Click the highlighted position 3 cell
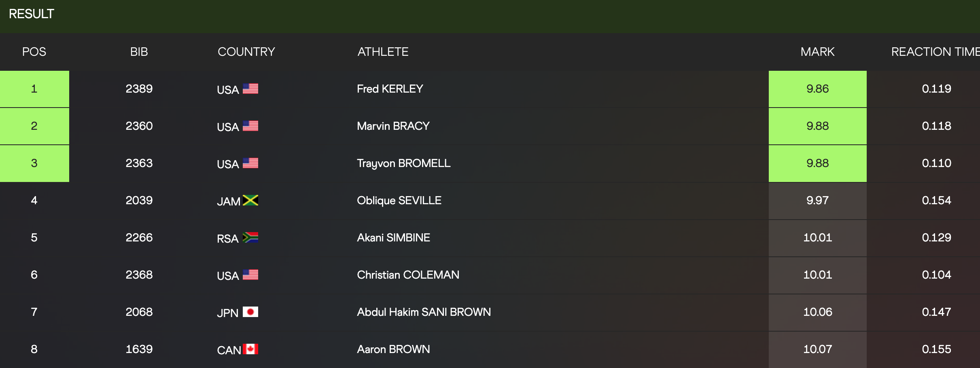Screen dimensions: 980x368 [34, 163]
